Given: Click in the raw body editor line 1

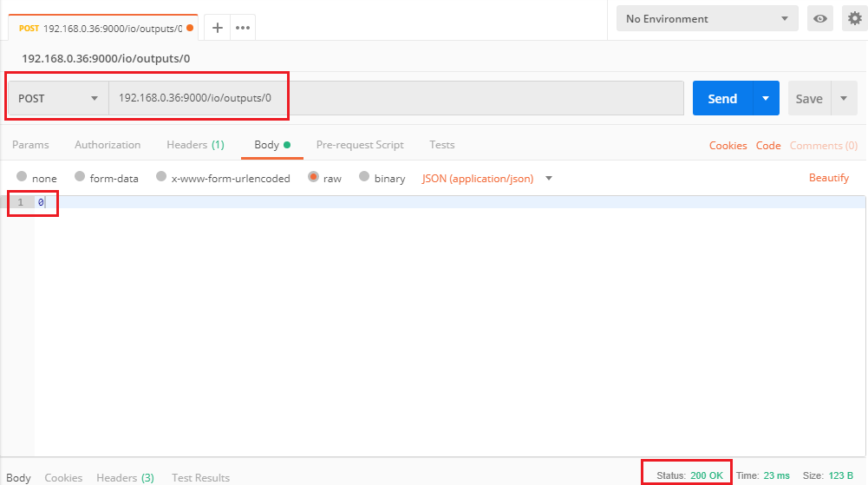Looking at the screenshot, I should (450, 202).
